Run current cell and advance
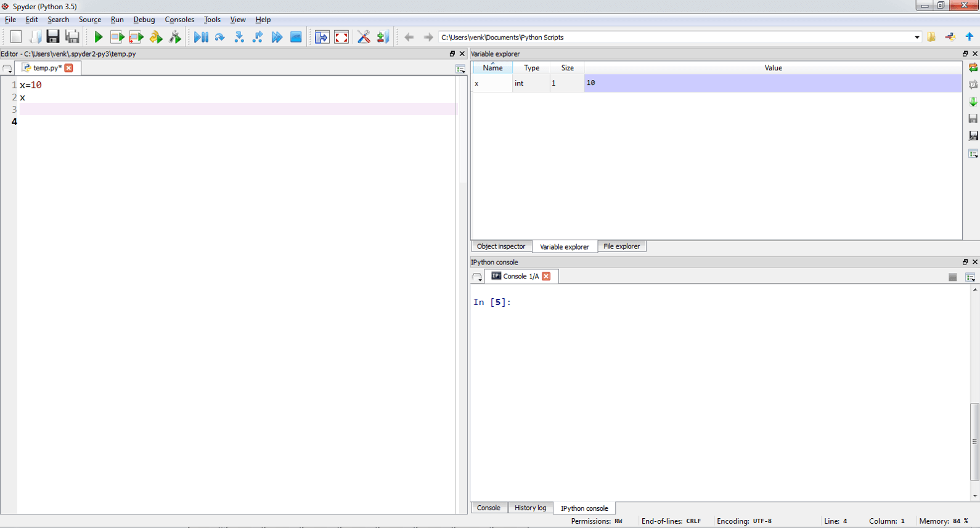The image size is (980, 528). click(136, 37)
